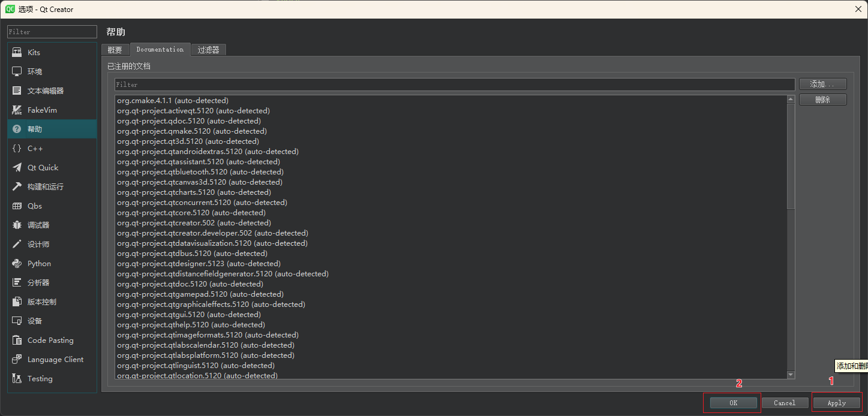Screen dimensions: 868x416
Task: Open the 调试器 bug icon category
Action: [17, 225]
